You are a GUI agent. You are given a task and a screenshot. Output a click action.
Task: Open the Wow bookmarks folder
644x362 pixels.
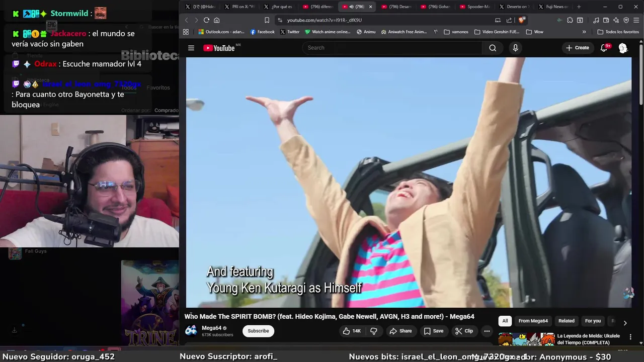click(x=534, y=32)
